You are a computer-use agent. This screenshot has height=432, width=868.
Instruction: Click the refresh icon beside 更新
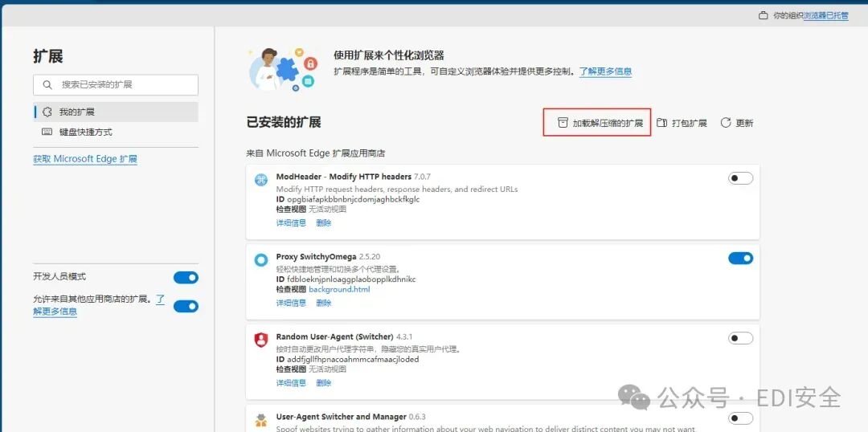coord(726,123)
